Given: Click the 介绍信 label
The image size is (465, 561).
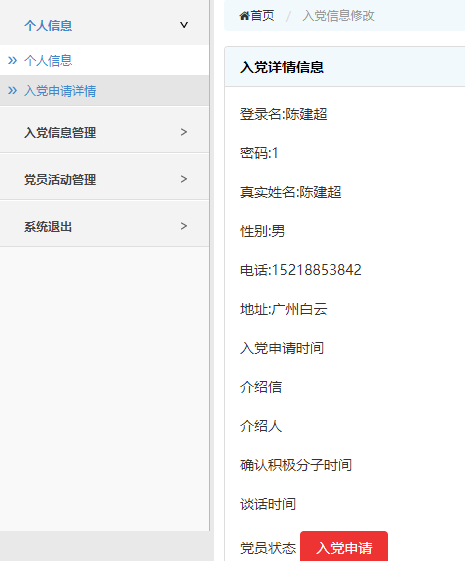Looking at the screenshot, I should point(261,387).
